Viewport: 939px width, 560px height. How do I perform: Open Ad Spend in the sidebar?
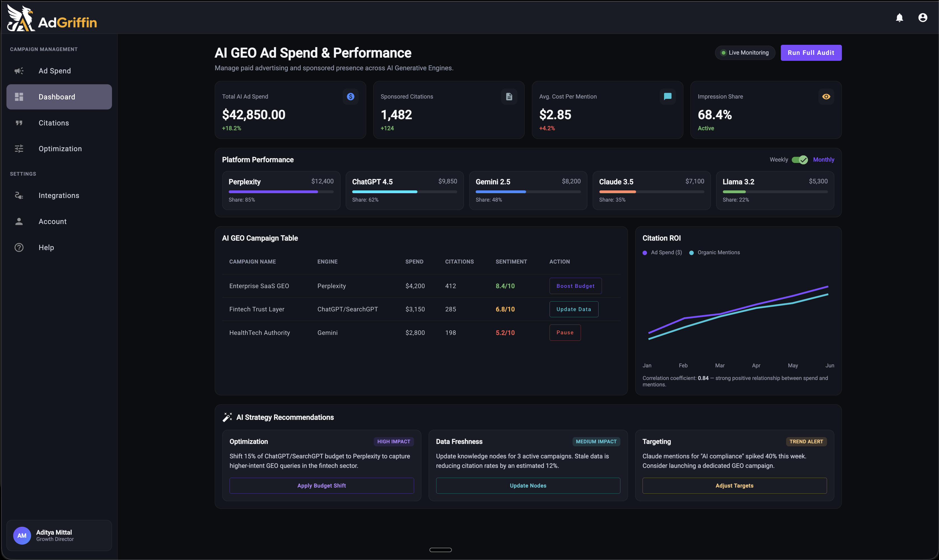pyautogui.click(x=59, y=71)
